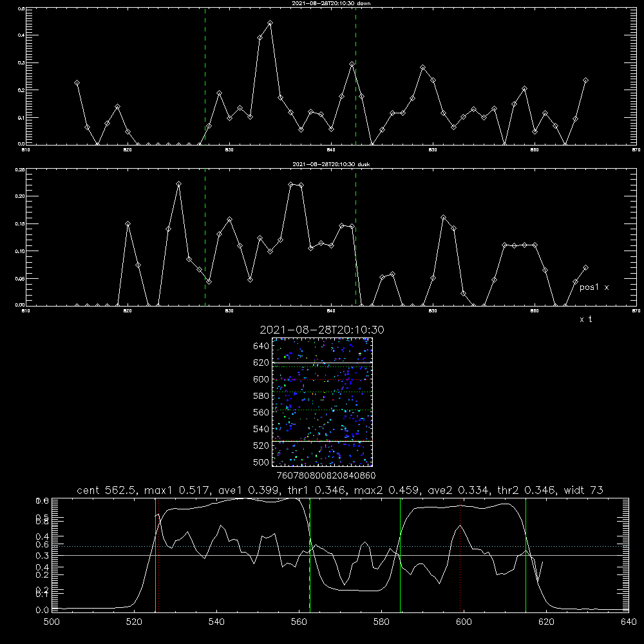The height and width of the screenshot is (644, 644).
Task: Click the 500 y-axis label beside the image
Action: (261, 462)
